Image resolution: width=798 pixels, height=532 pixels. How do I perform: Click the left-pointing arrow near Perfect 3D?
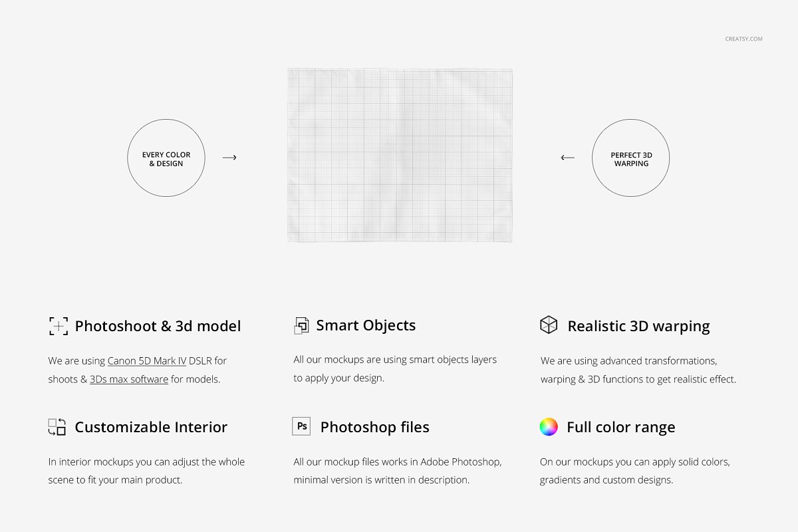[567, 158]
